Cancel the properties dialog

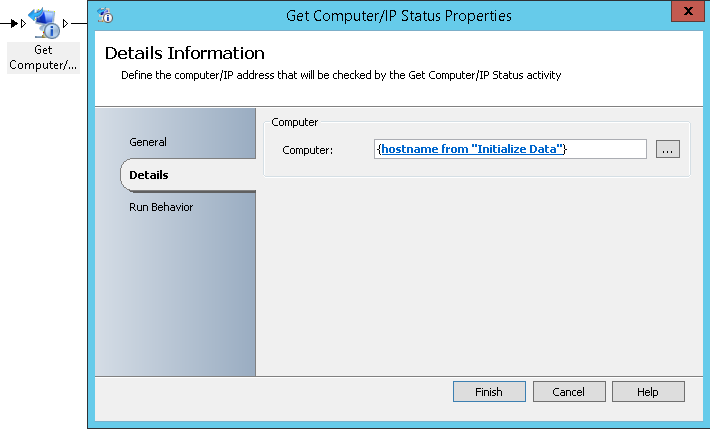click(569, 392)
